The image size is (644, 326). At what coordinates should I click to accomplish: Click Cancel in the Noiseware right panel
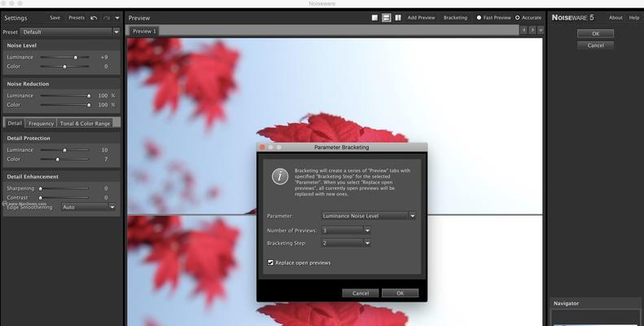[x=595, y=45]
